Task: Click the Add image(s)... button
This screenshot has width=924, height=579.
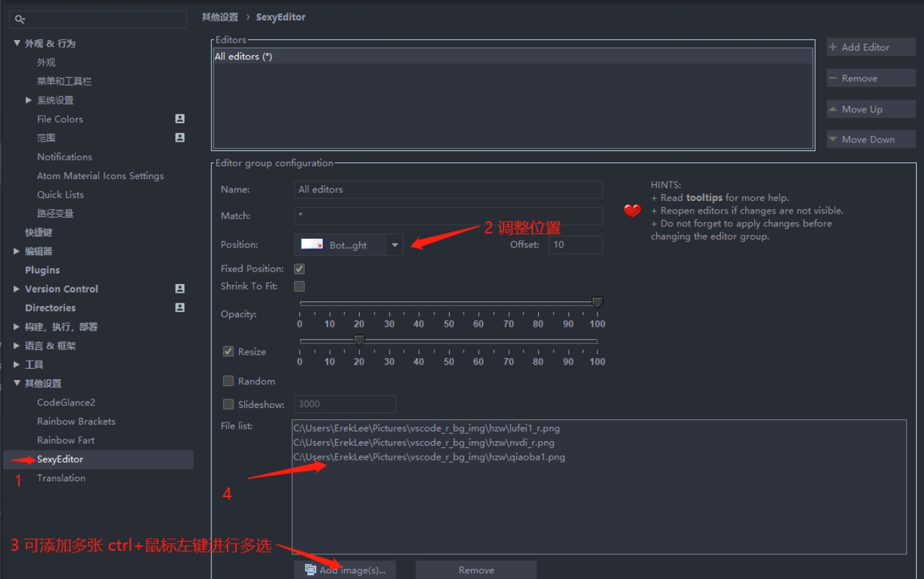Action: [x=345, y=570]
